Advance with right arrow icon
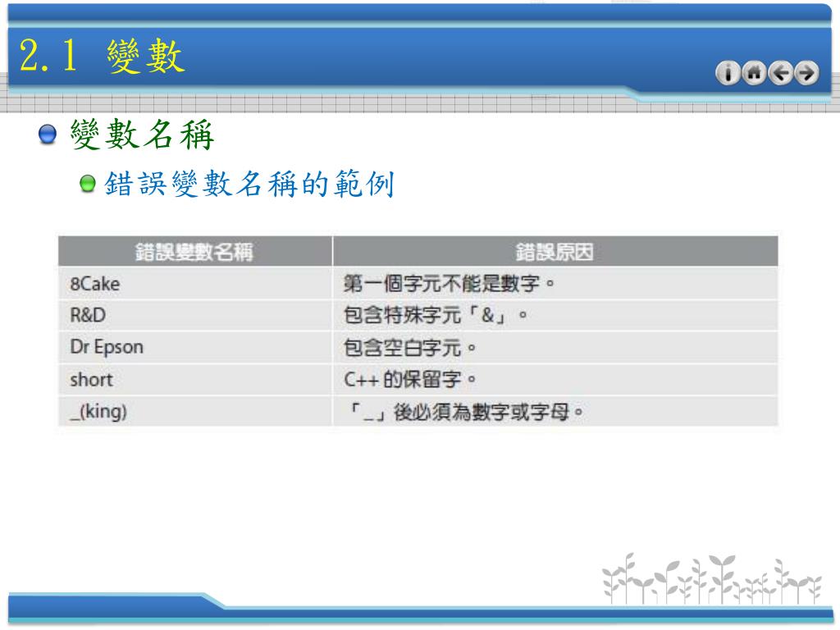Screen dimensions: 840x630 (x=807, y=73)
